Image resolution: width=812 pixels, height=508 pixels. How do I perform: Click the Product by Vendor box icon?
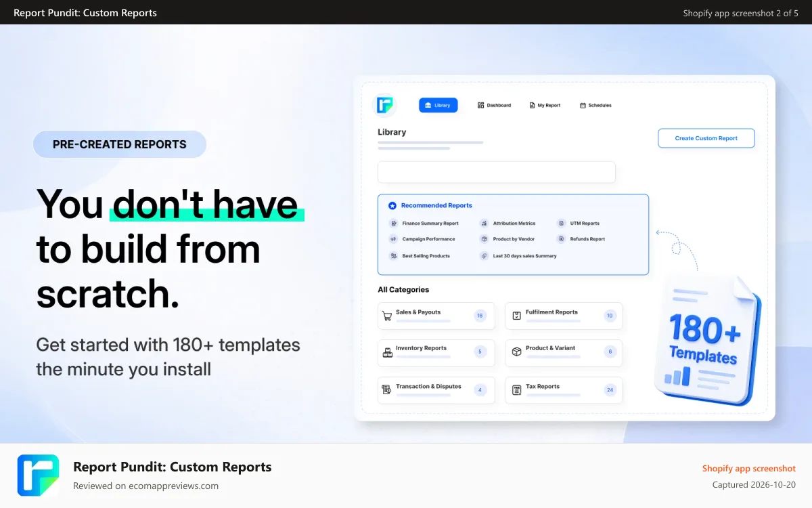click(484, 239)
